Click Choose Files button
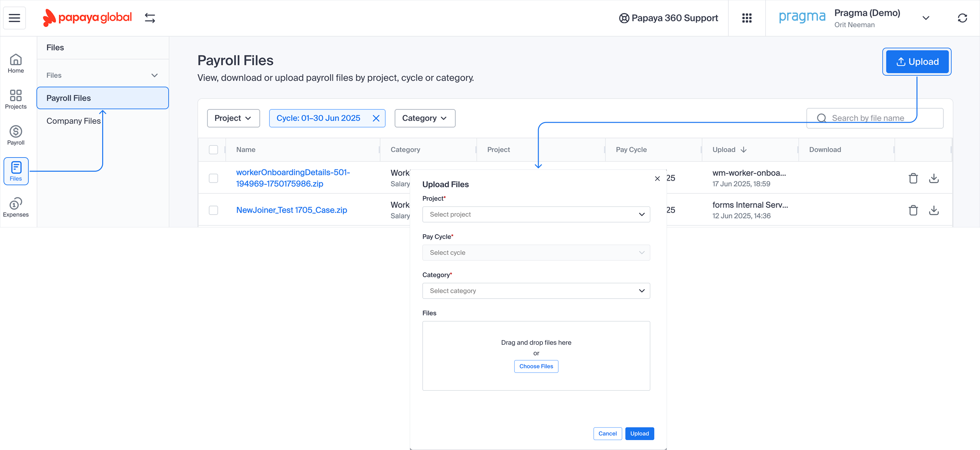Viewport: 980px width, 450px height. point(536,366)
